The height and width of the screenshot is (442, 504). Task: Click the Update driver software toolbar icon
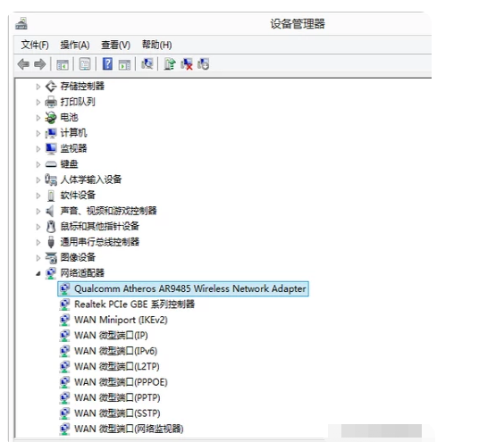170,64
